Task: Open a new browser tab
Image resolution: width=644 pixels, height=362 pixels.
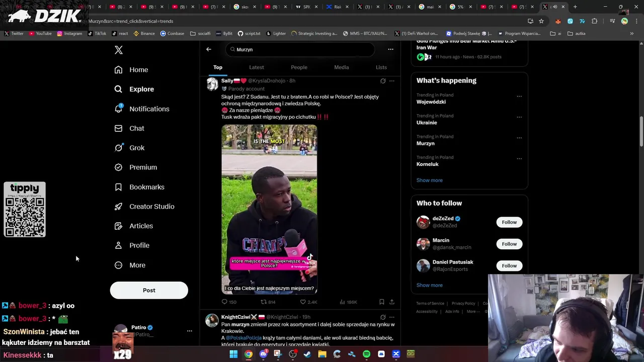Action: (575, 7)
